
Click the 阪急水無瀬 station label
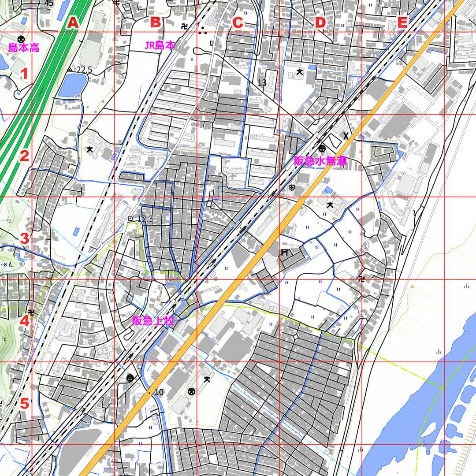coord(320,161)
